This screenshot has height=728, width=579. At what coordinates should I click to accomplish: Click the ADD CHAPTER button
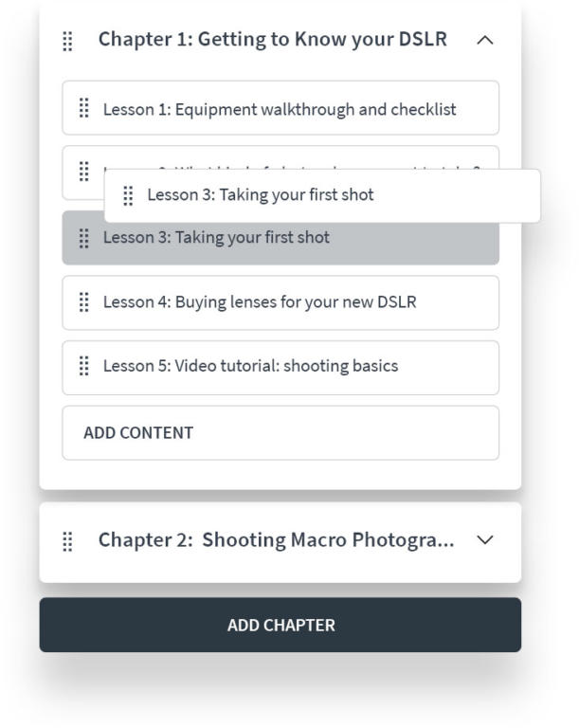pos(280,625)
